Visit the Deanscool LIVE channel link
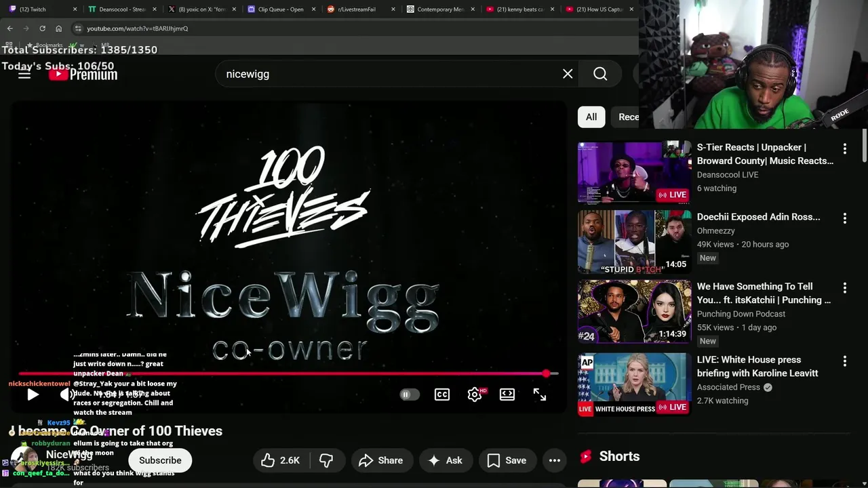This screenshot has width=868, height=488. tap(728, 174)
